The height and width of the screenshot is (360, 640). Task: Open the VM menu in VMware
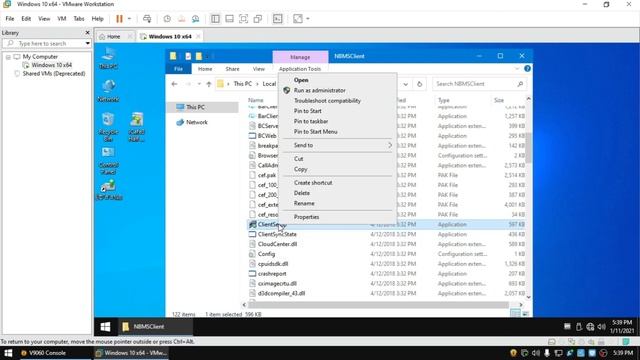tap(62, 19)
